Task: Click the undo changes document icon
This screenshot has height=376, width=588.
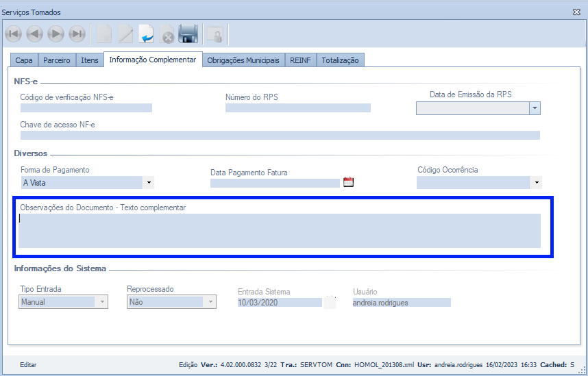Action: pos(146,34)
